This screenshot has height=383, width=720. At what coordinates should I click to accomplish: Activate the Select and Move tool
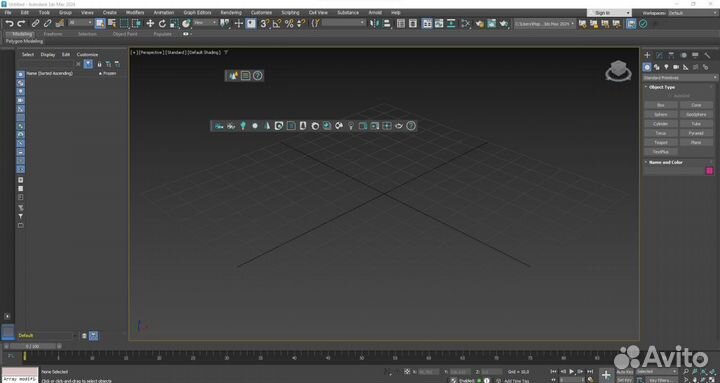pos(150,23)
